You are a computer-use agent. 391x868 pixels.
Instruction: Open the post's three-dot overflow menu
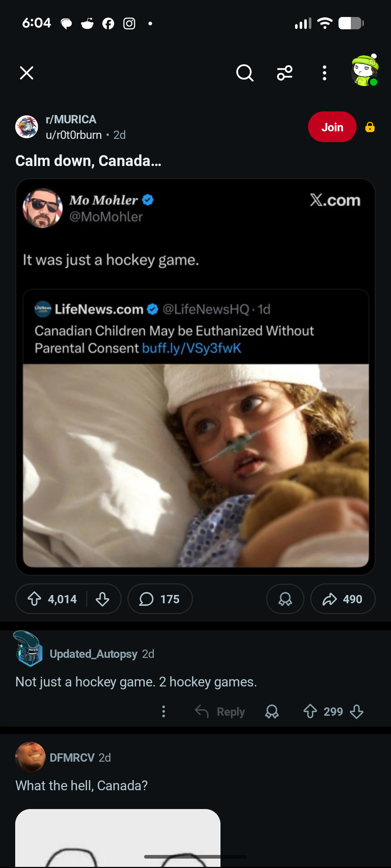324,73
